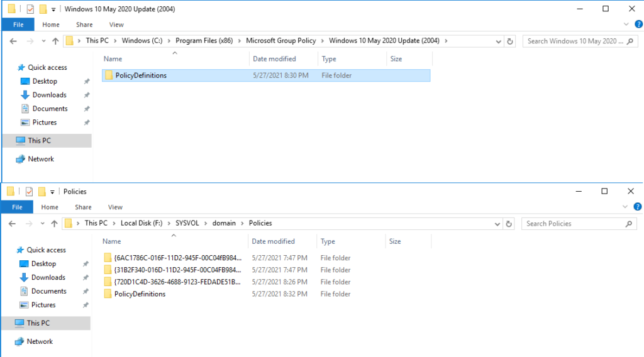Open Share tab in Policies window
This screenshot has width=644, height=357.
(84, 207)
